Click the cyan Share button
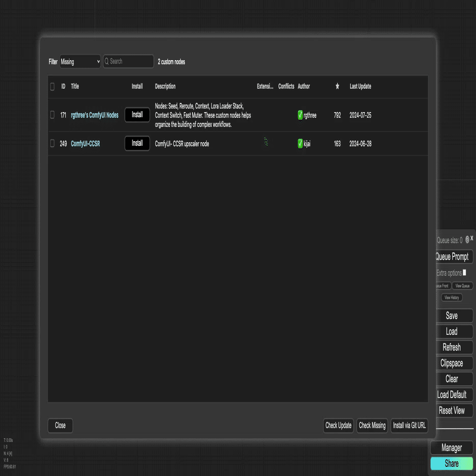 pyautogui.click(x=452, y=464)
